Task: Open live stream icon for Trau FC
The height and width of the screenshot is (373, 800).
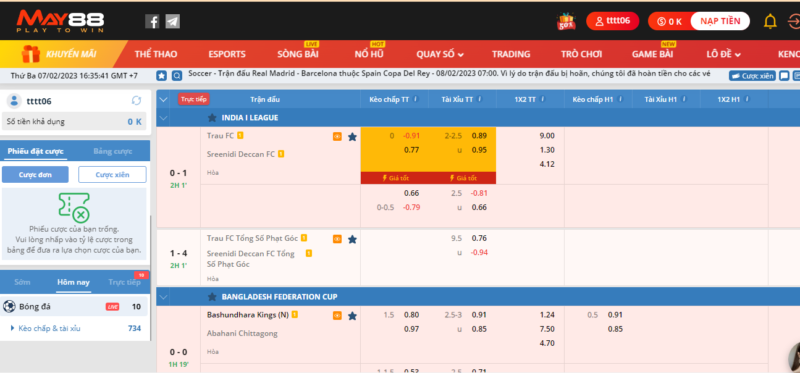Action: 337,136
